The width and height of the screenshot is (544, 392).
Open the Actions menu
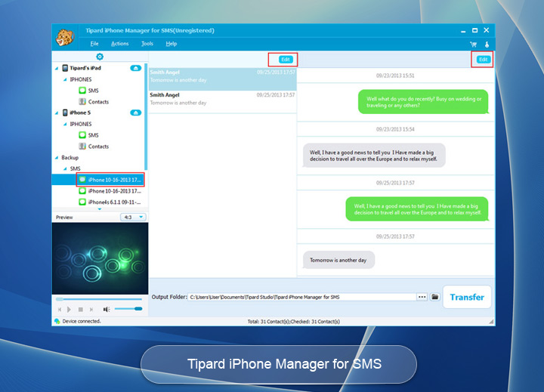(x=119, y=44)
